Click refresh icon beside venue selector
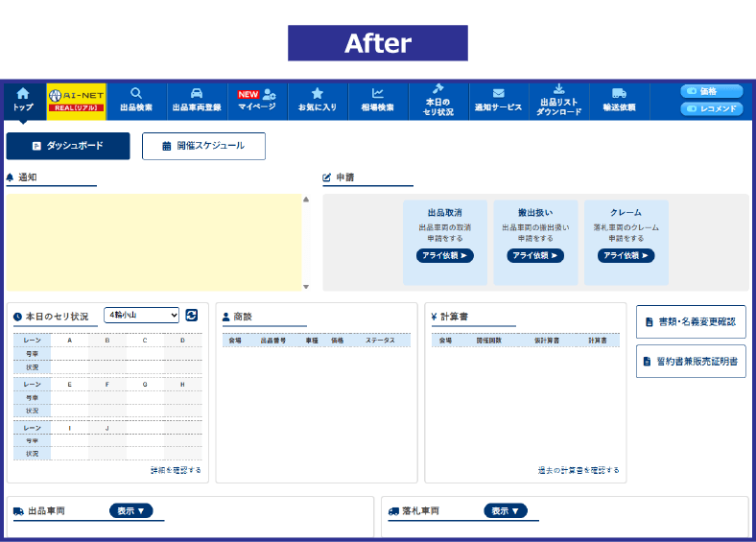Viewport: 756px width, 542px height. [x=192, y=315]
